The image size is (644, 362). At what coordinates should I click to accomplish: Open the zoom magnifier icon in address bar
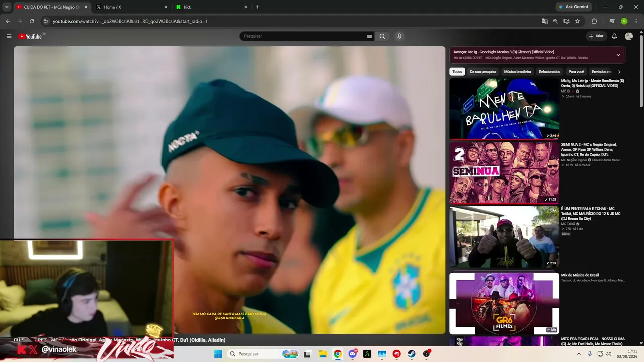[x=555, y=21]
